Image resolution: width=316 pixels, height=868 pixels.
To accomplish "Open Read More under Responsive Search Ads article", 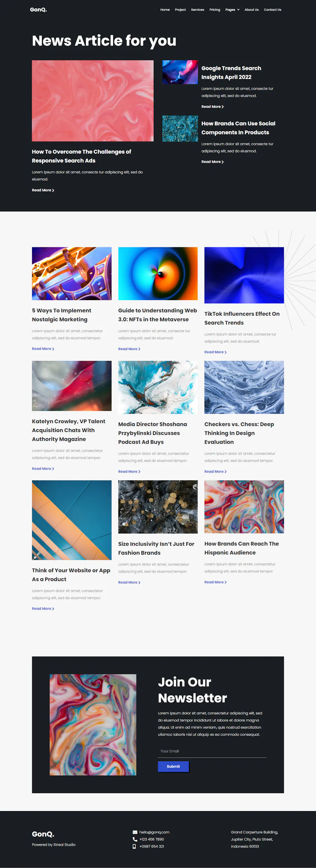I will (x=43, y=190).
